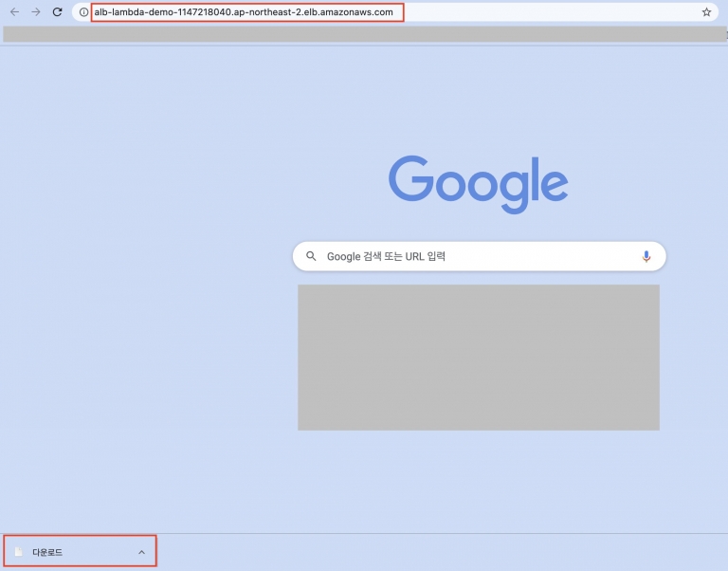
Task: Click the browser back arrow
Action: point(14,12)
